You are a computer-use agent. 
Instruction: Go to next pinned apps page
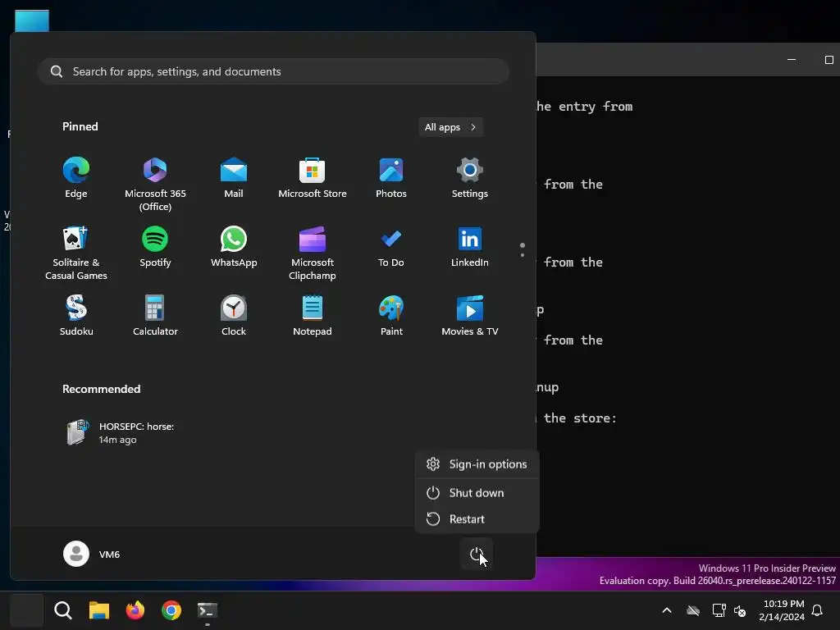(523, 255)
